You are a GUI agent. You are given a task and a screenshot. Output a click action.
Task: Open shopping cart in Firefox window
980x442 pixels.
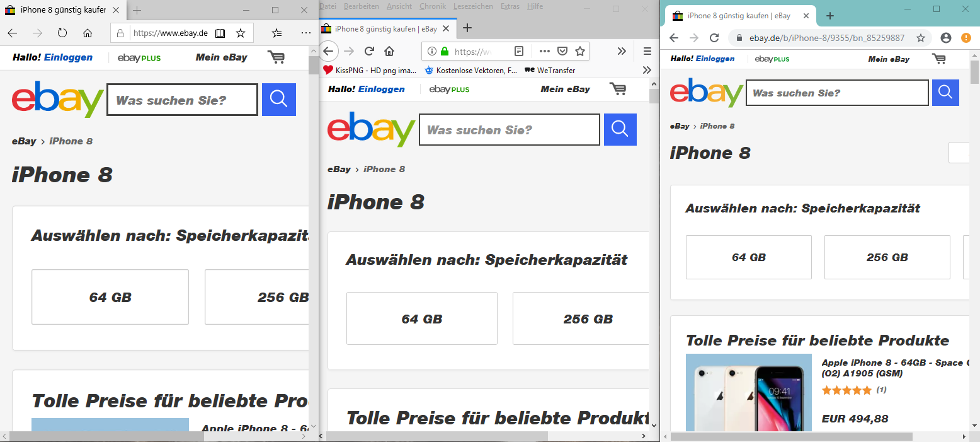618,89
